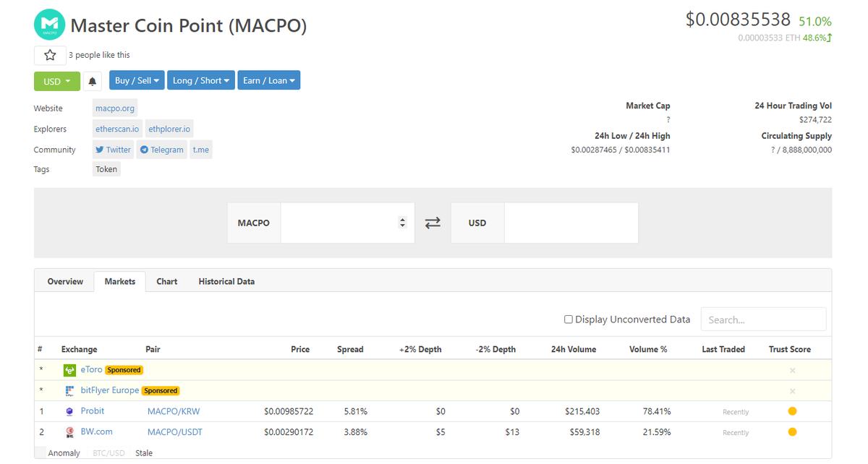This screenshot has height=464, width=868.
Task: Click the 24 Hour Trading Vol value $274,722
Action: click(x=815, y=119)
